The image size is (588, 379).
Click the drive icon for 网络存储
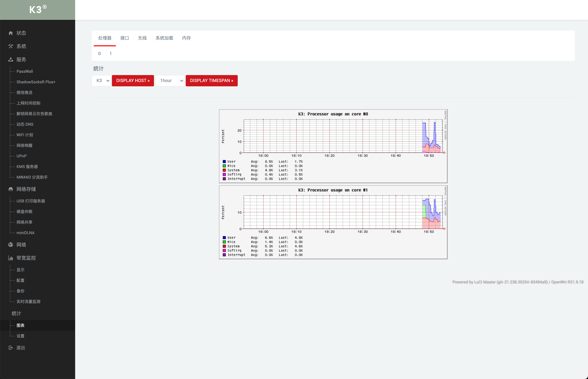pyautogui.click(x=11, y=189)
